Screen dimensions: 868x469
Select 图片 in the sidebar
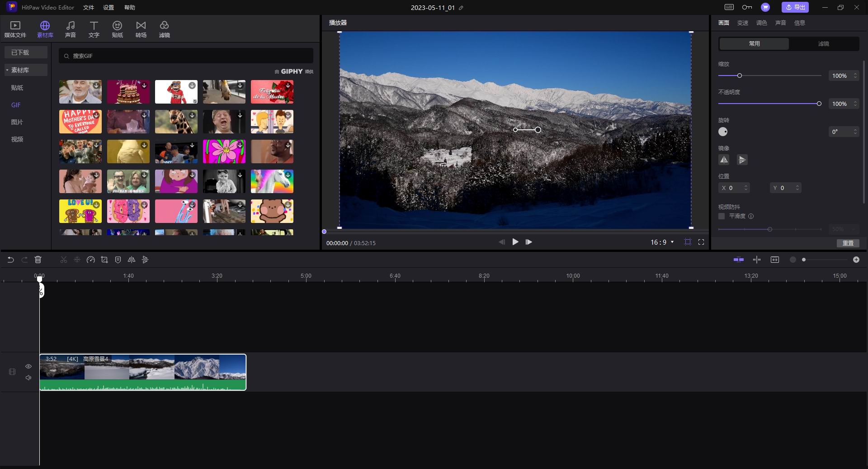tap(17, 122)
